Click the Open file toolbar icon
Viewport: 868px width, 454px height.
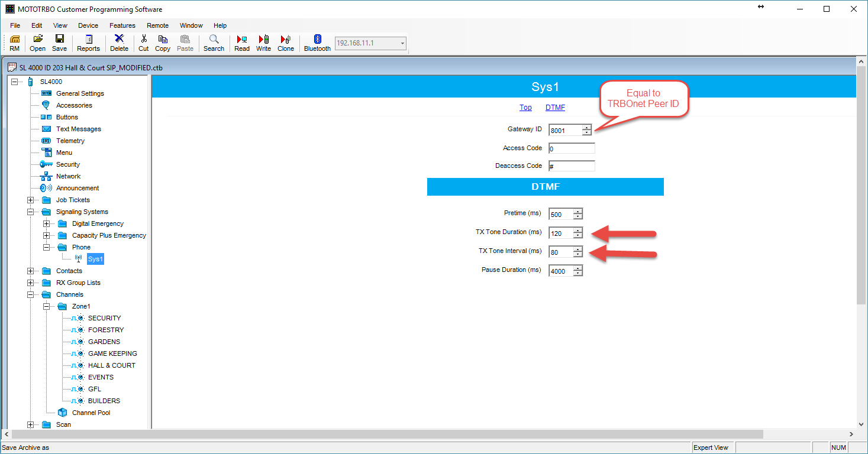pos(37,43)
